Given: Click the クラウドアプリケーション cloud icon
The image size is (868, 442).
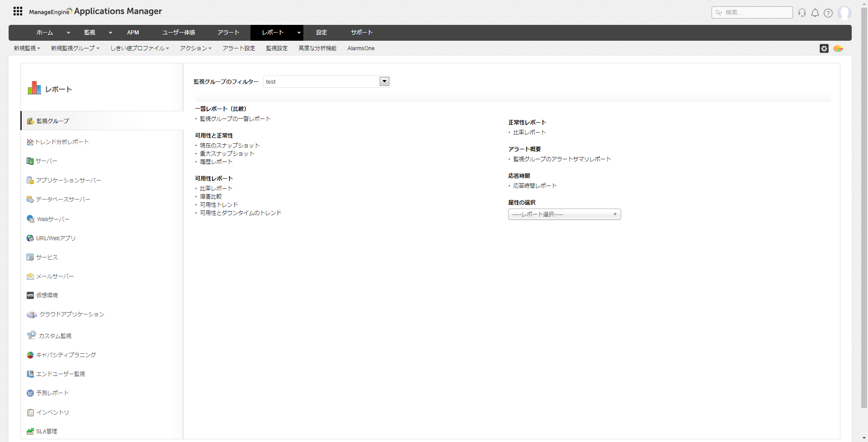Looking at the screenshot, I should [32, 314].
